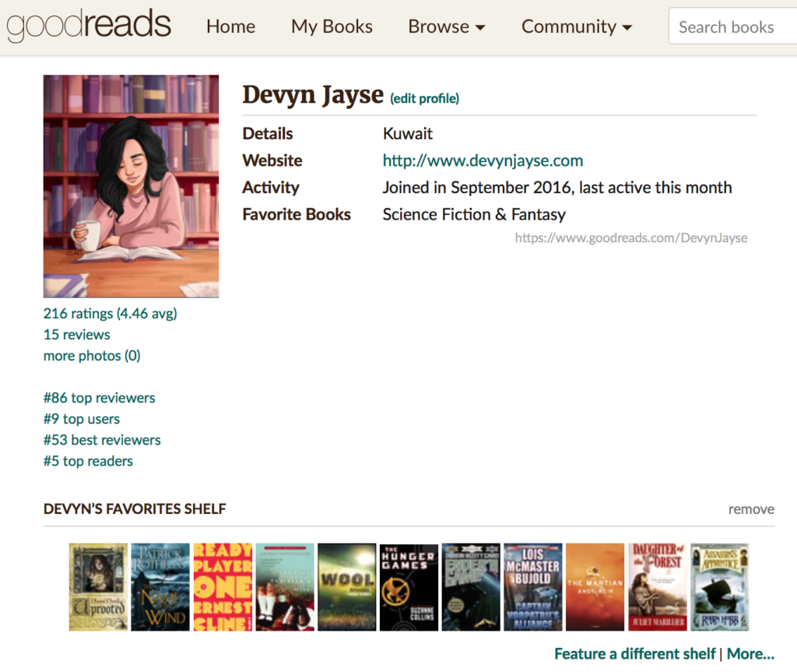Remove the favorites shelf feature
Viewport: 797px width, 672px height.
(x=751, y=509)
